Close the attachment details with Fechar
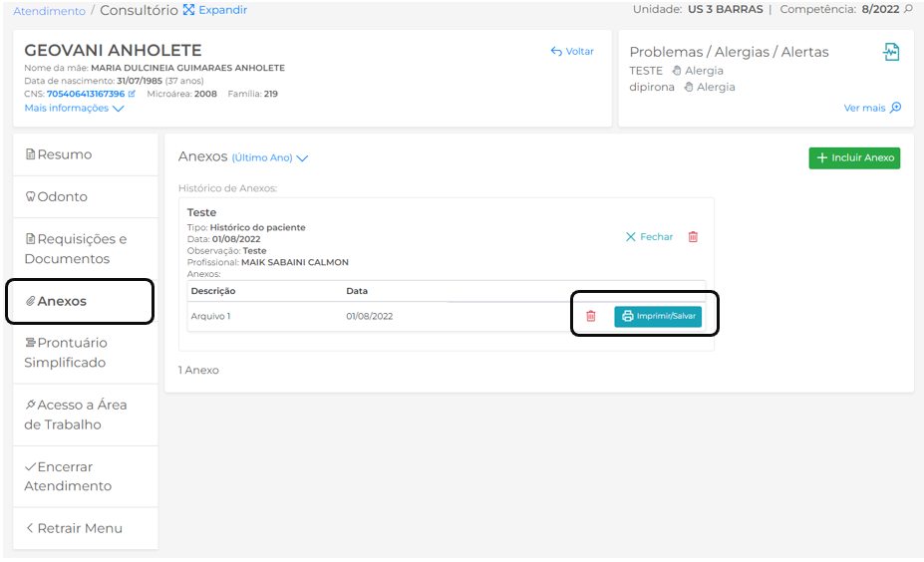The height and width of the screenshot is (562, 924). [x=649, y=237]
